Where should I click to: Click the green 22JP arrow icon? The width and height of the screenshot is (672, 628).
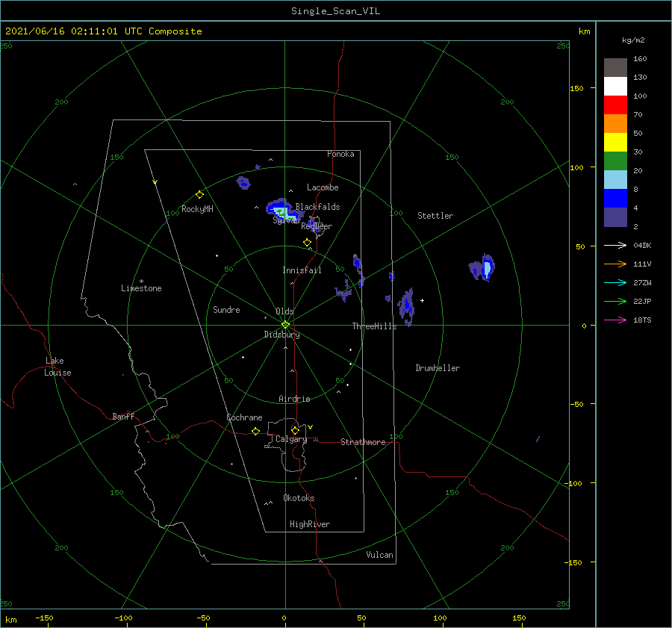tap(615, 302)
